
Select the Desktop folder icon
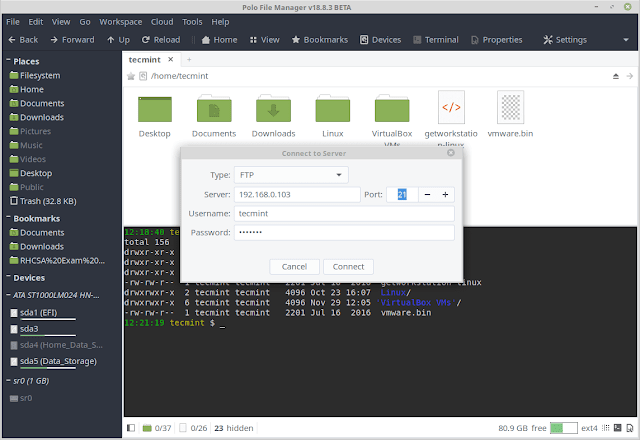click(155, 109)
